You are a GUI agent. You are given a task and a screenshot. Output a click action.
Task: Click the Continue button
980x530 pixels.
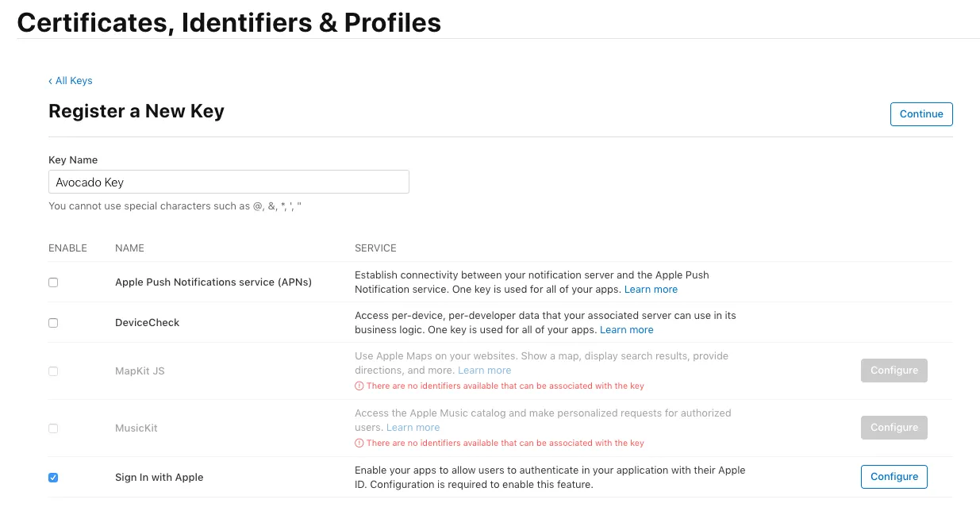(x=920, y=113)
